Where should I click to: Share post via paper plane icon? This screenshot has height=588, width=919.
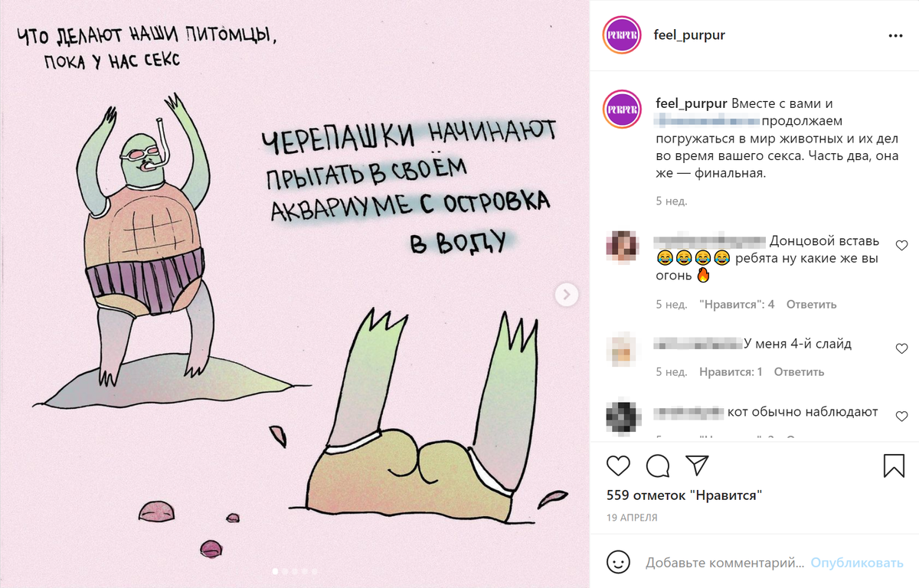click(696, 465)
